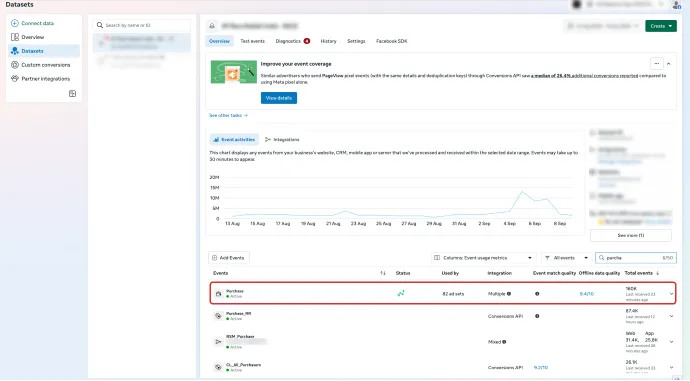690x381 pixels.
Task: Switch to the Diagnostics tab
Action: [x=292, y=41]
